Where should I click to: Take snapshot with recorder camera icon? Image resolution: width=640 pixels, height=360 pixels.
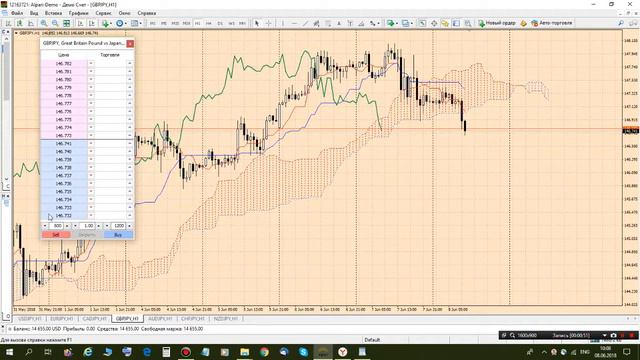(x=613, y=336)
